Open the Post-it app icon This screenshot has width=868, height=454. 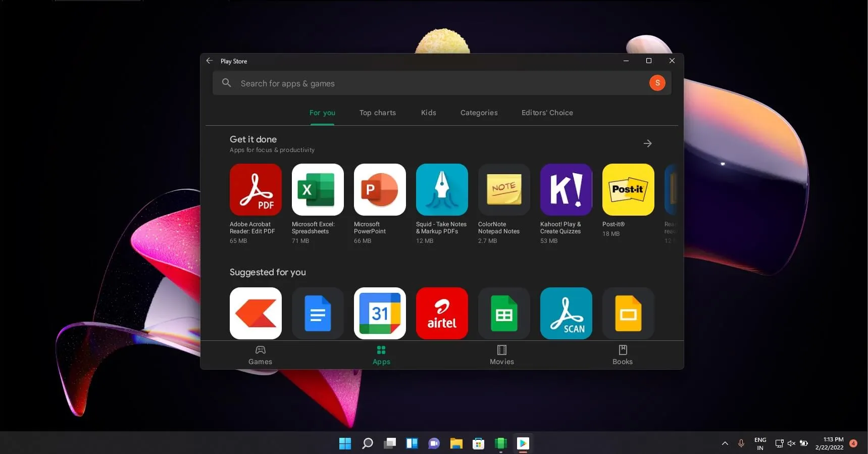pos(628,189)
